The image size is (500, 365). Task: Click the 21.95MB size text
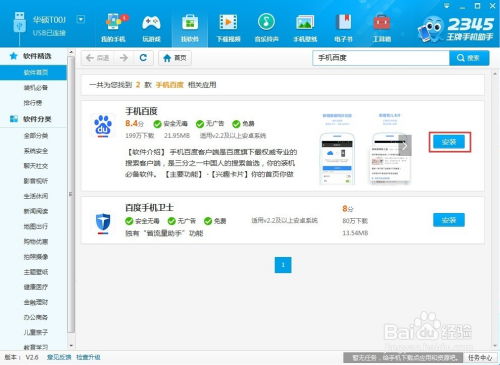tap(177, 136)
